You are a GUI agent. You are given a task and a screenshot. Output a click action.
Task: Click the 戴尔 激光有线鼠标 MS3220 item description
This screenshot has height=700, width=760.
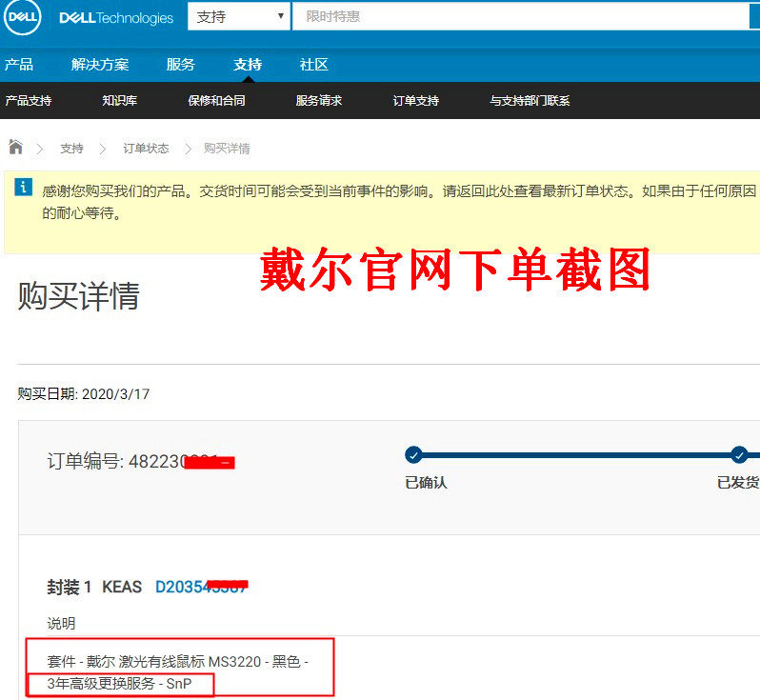pyautogui.click(x=177, y=661)
